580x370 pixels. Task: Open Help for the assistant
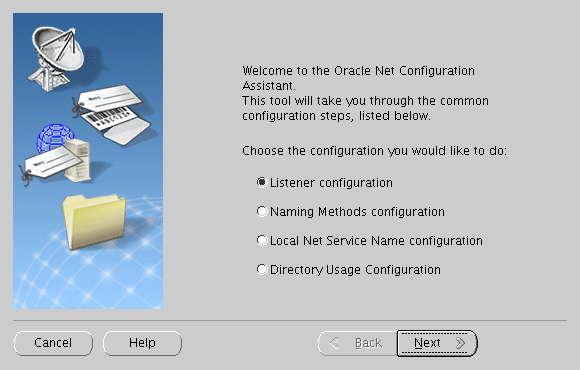(x=142, y=343)
